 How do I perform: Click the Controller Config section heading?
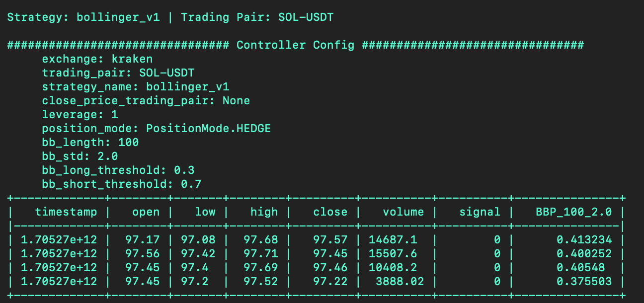tap(295, 45)
